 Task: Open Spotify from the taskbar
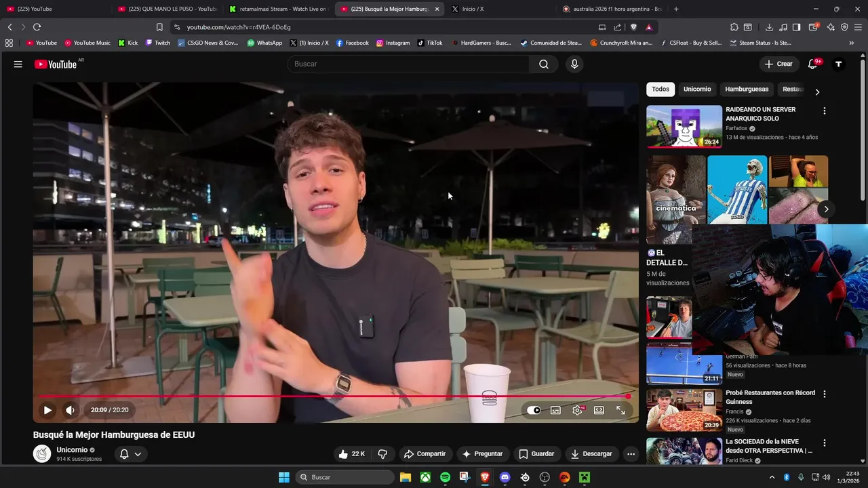pyautogui.click(x=445, y=477)
